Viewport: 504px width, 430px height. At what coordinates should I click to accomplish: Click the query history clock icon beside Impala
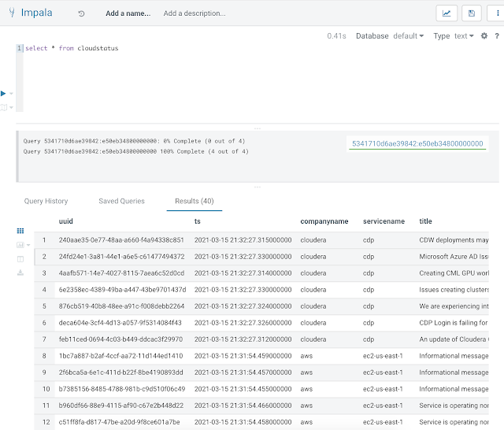(82, 13)
